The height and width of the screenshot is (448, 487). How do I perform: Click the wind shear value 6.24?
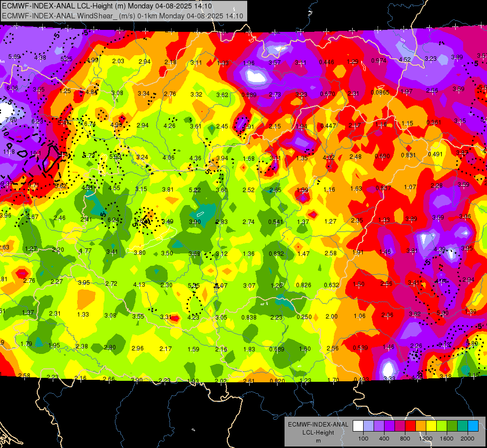click(113, 220)
